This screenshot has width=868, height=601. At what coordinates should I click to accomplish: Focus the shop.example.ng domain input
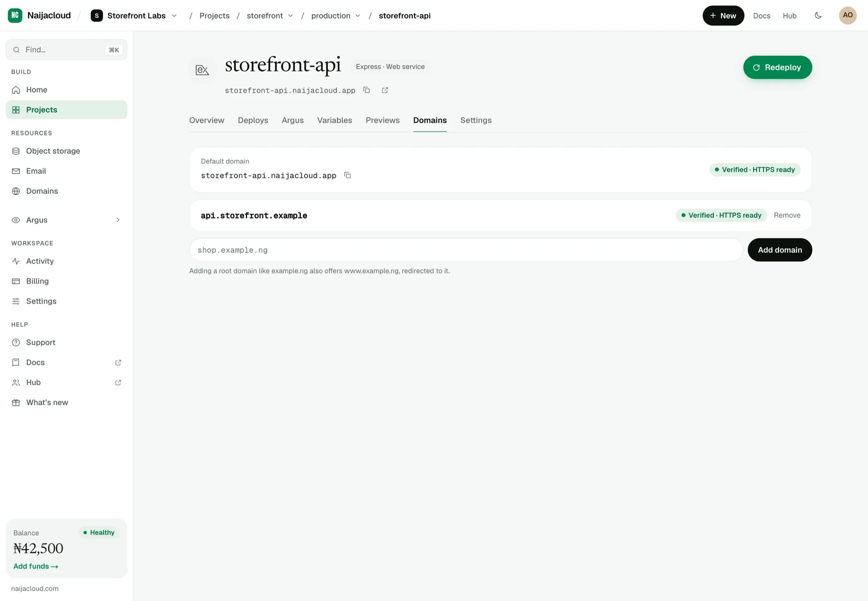coord(465,250)
